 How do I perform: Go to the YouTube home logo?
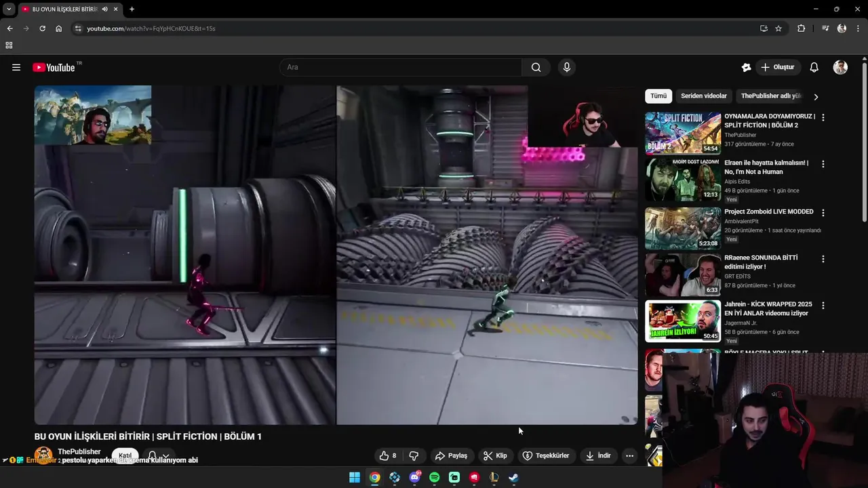click(54, 67)
